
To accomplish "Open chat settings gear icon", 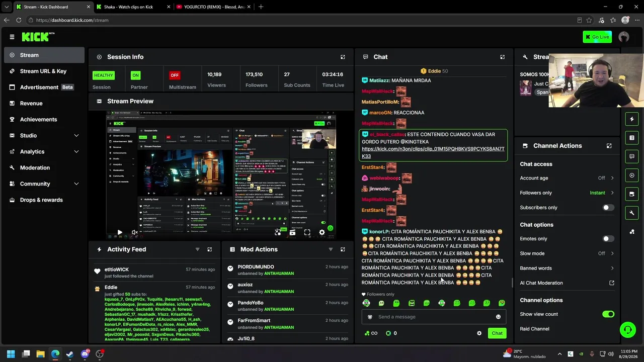I will (x=479, y=333).
